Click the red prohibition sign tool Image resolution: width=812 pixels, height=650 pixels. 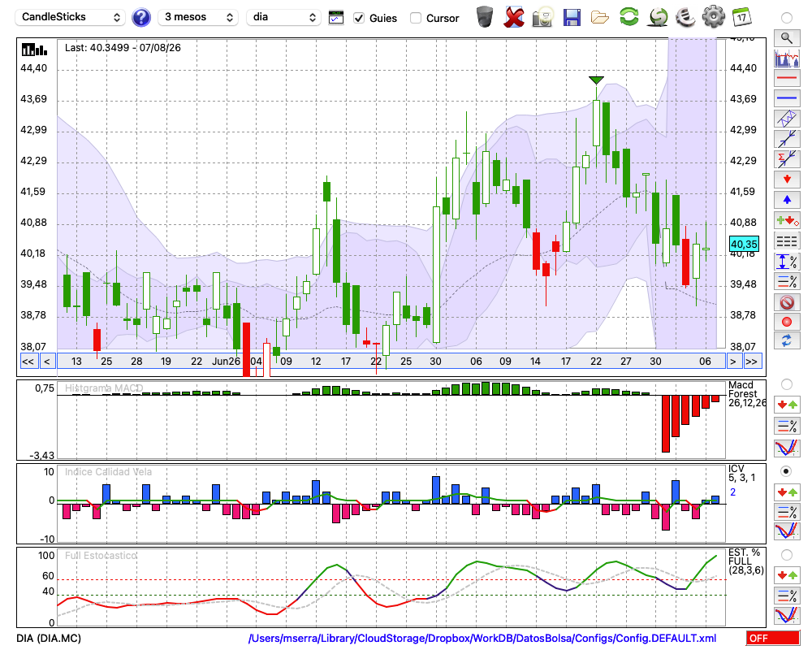click(x=787, y=302)
